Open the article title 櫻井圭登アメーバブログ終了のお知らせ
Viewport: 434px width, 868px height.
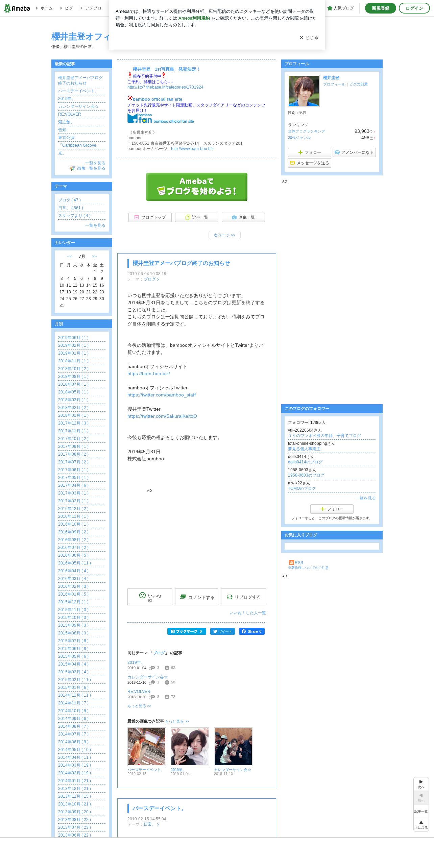coord(181,263)
